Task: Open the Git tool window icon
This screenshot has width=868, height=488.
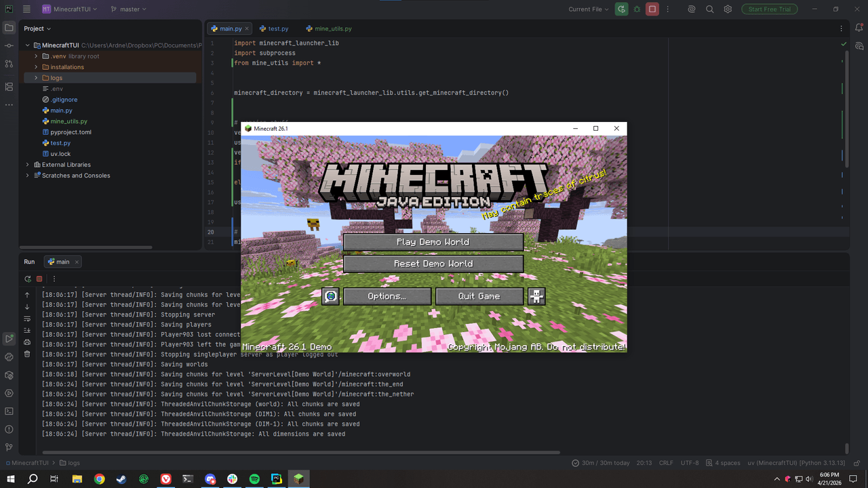Action: tap(9, 447)
